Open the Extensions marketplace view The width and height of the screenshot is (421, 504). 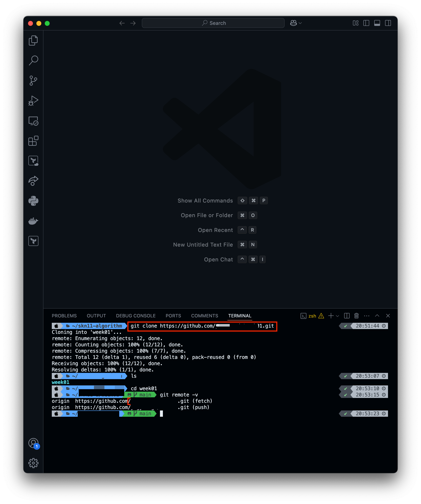33,141
